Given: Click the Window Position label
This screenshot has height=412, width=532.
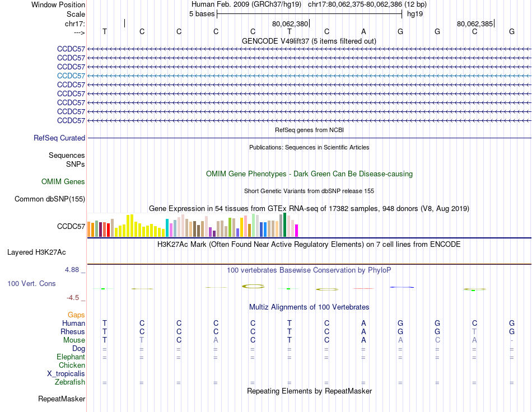Looking at the screenshot, I should coord(58,4).
